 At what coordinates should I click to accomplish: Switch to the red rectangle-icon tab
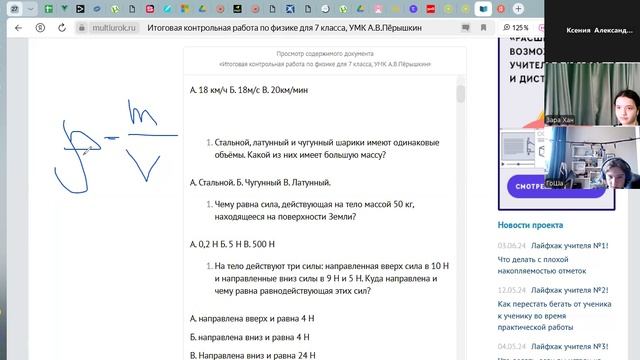[431, 9]
